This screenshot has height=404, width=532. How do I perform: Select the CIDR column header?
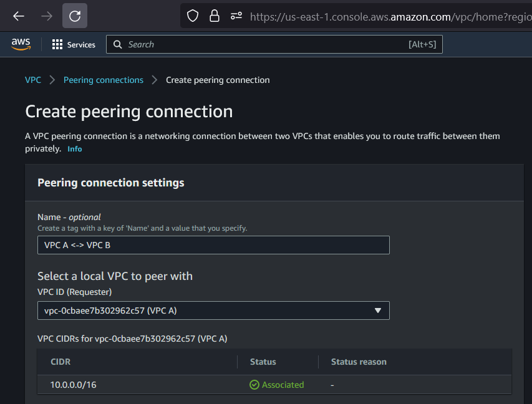coord(60,362)
